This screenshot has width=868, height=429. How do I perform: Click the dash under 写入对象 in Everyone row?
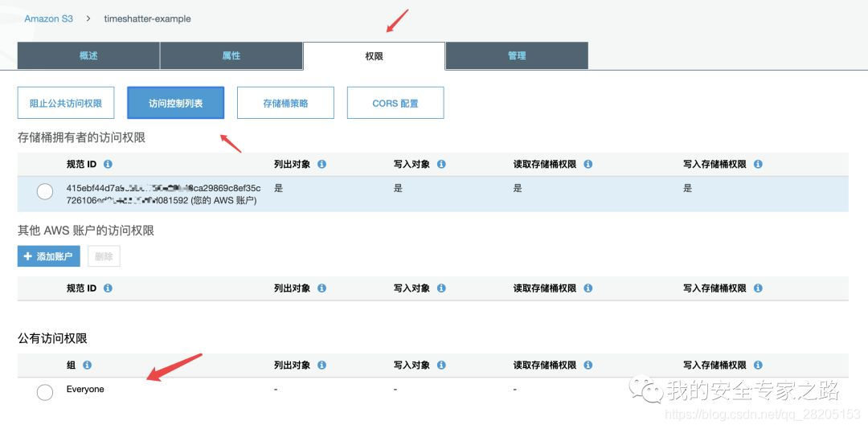tap(395, 390)
